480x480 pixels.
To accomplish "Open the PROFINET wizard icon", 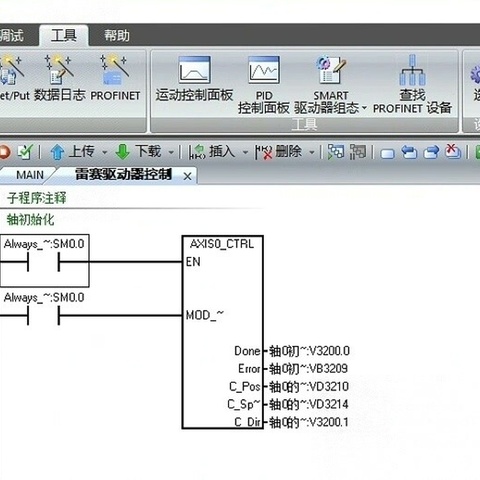I will pyautogui.click(x=115, y=78).
